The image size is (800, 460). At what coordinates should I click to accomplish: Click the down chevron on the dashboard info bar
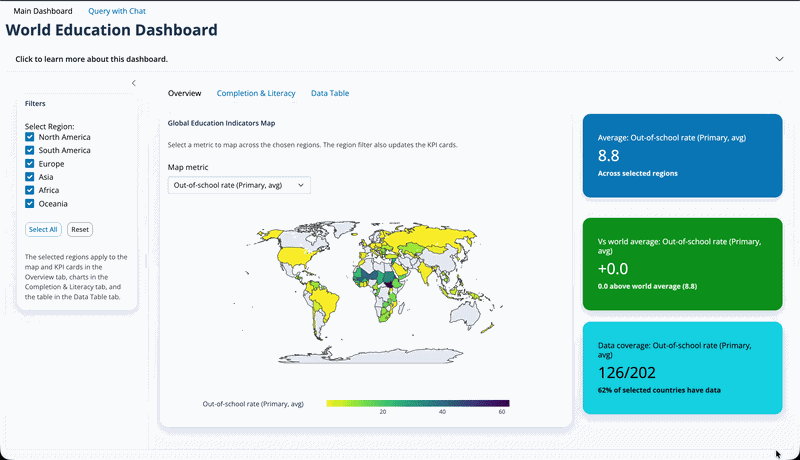point(779,59)
